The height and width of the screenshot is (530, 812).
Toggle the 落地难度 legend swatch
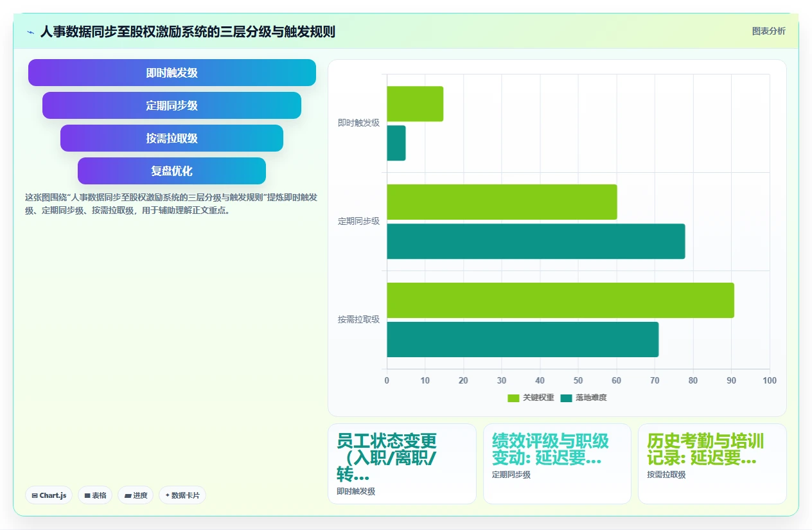click(566, 398)
